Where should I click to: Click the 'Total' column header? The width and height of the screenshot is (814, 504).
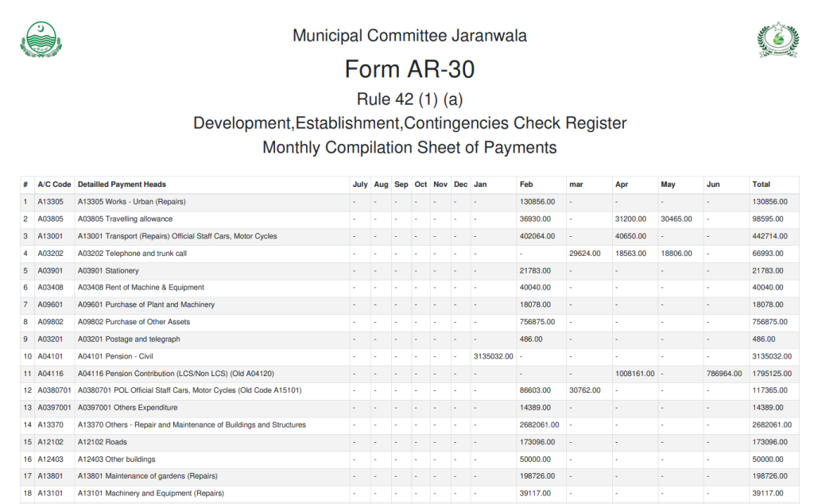point(761,184)
